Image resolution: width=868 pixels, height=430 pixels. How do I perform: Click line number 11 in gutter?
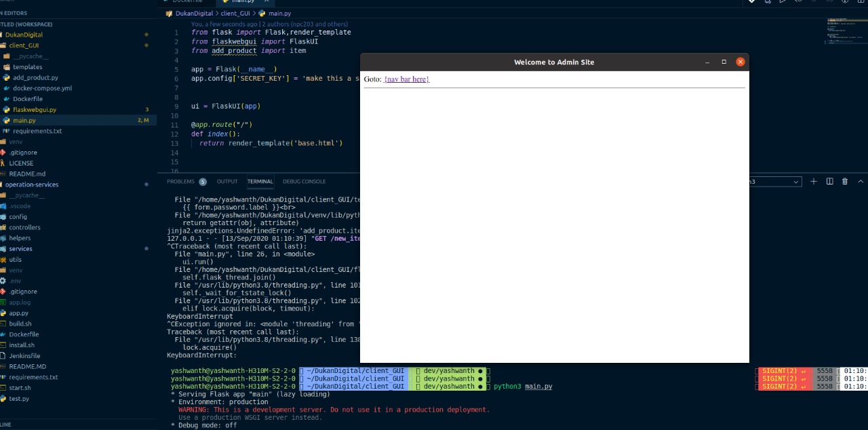[175, 125]
